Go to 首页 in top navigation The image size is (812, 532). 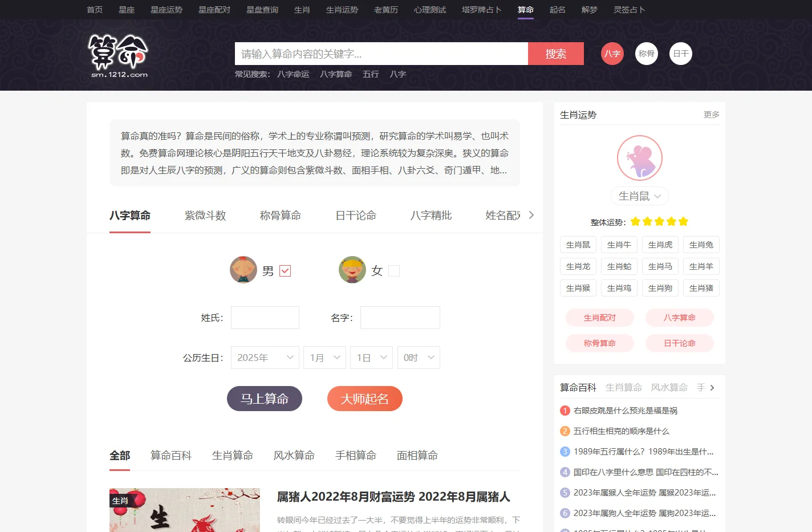tap(95, 10)
